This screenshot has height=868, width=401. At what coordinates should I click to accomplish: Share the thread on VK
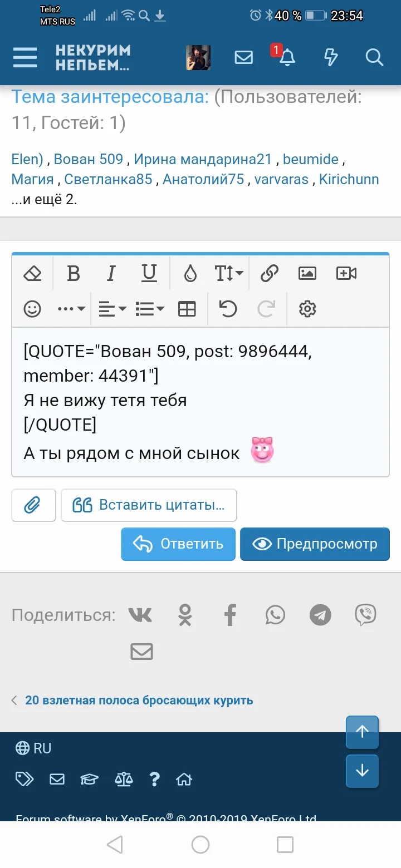point(140,615)
